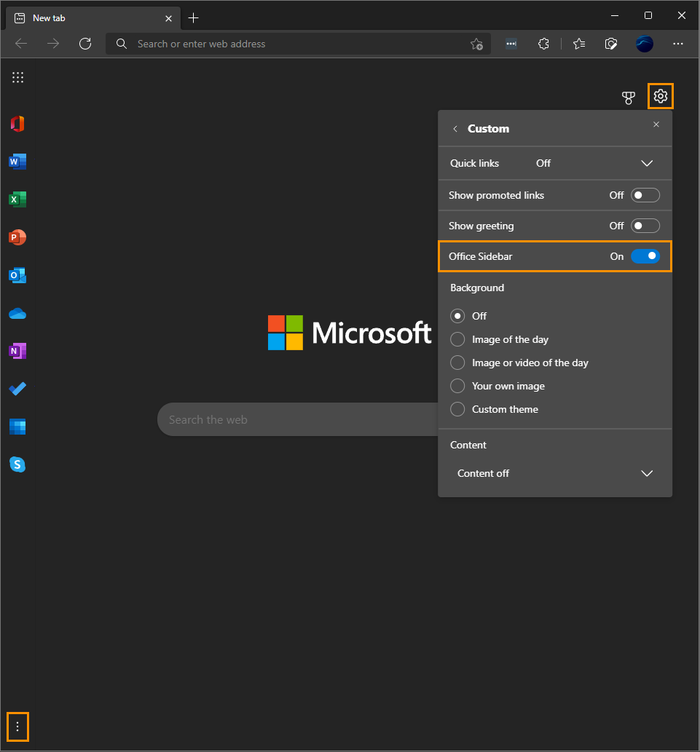Launch Skype from the Office sidebar
This screenshot has width=700, height=752.
[x=17, y=464]
